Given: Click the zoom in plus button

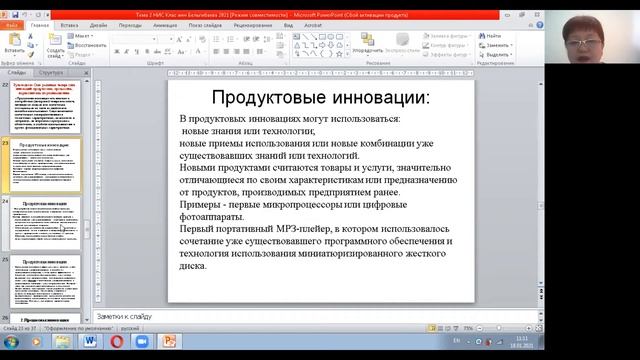Looking at the screenshot, I should (529, 328).
